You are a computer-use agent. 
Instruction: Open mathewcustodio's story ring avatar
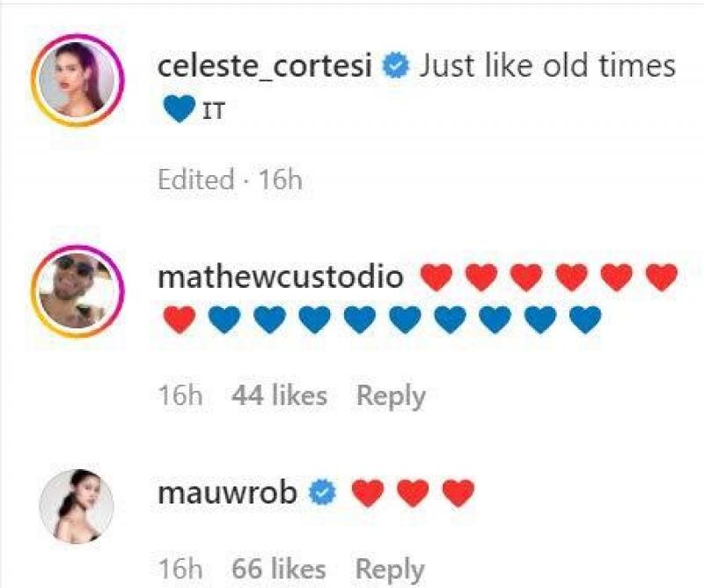[x=77, y=290]
